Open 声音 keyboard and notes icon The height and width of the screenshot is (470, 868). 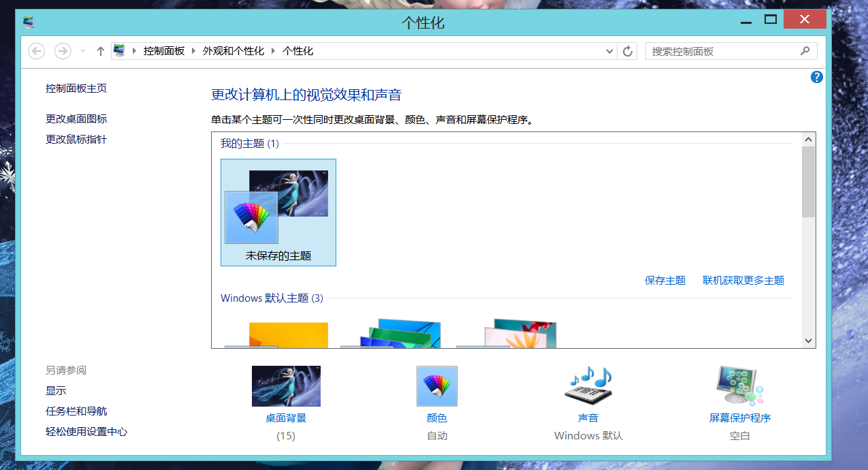[x=588, y=386]
